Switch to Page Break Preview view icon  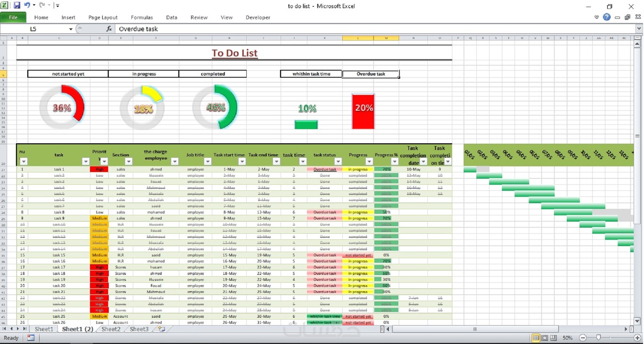click(x=554, y=338)
